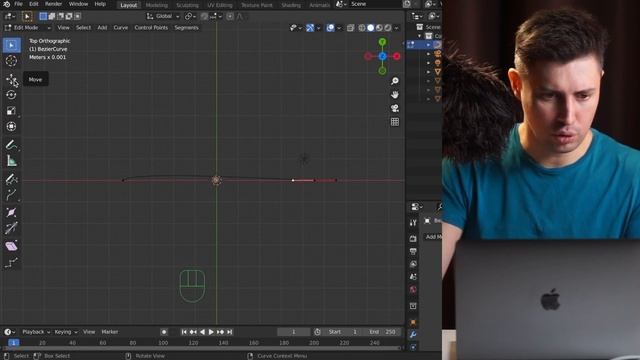Open the Modifiers wrench tab
The height and width of the screenshot is (360, 640).
(x=413, y=335)
